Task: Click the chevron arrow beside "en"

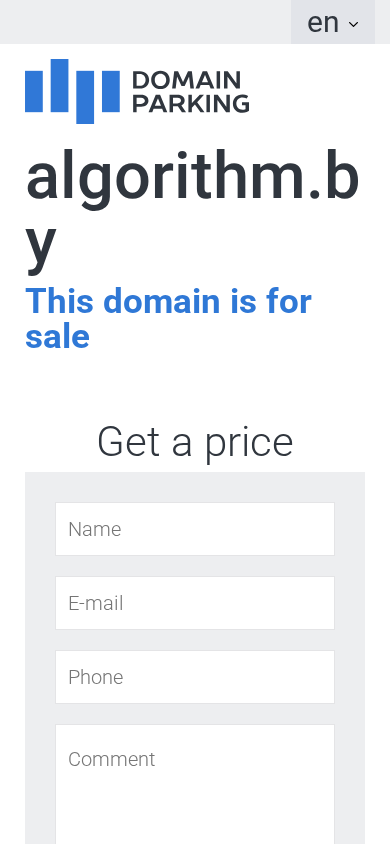Action: point(353,24)
